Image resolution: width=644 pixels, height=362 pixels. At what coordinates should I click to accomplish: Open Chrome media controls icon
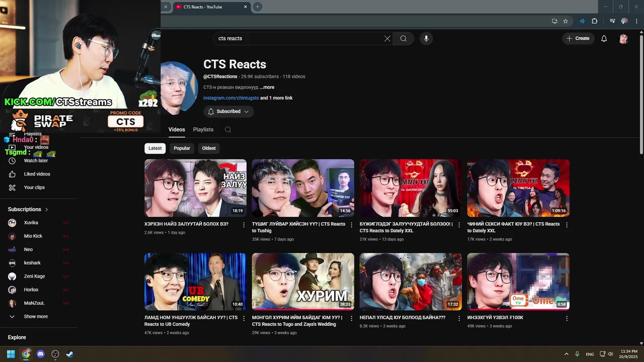(612, 21)
